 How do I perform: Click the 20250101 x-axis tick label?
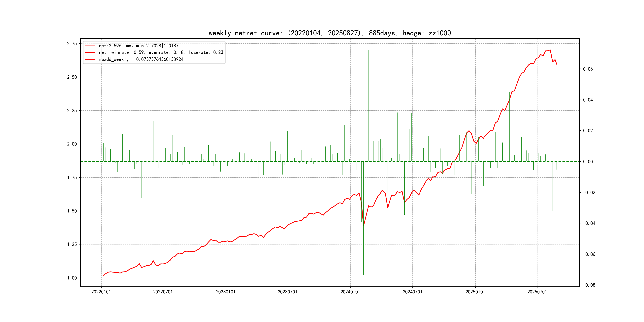475,292
